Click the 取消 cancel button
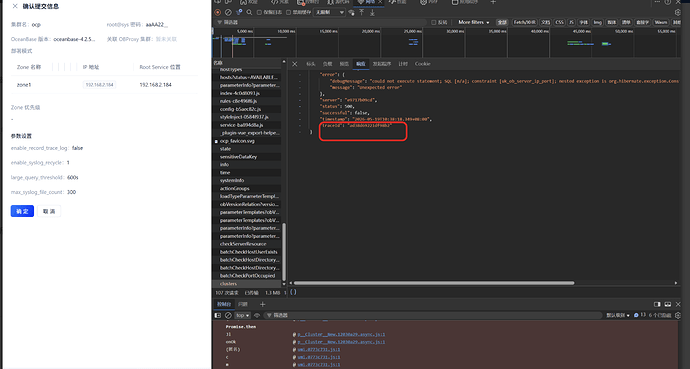The height and width of the screenshot is (369, 690). (49, 211)
